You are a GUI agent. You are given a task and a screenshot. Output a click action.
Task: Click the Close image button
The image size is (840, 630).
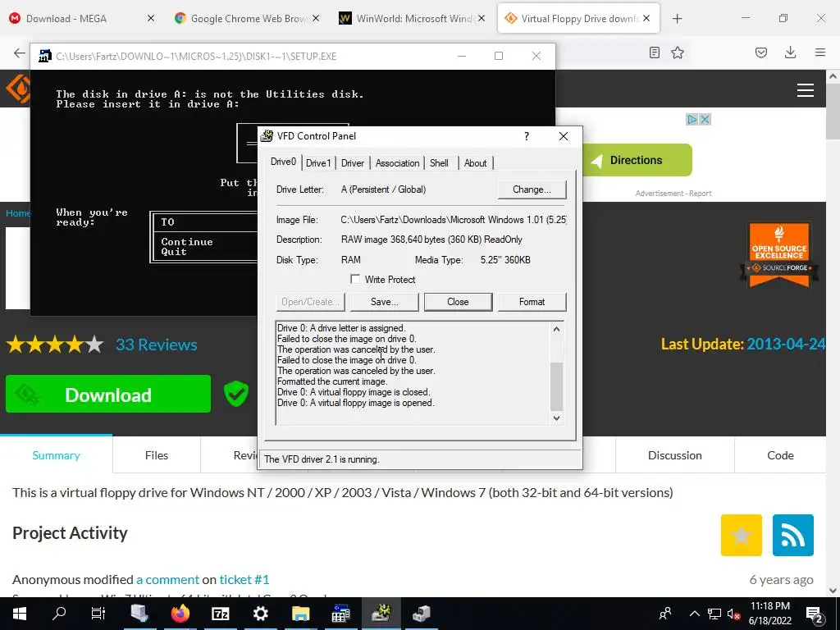click(458, 302)
